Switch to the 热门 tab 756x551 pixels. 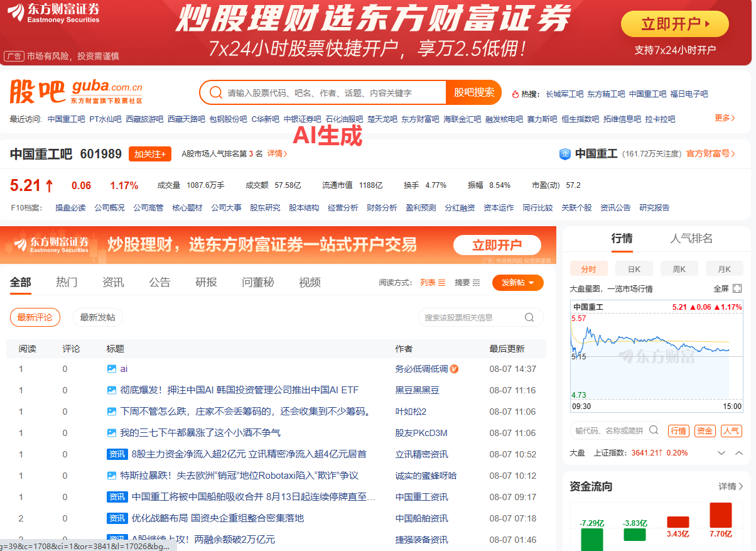click(67, 282)
